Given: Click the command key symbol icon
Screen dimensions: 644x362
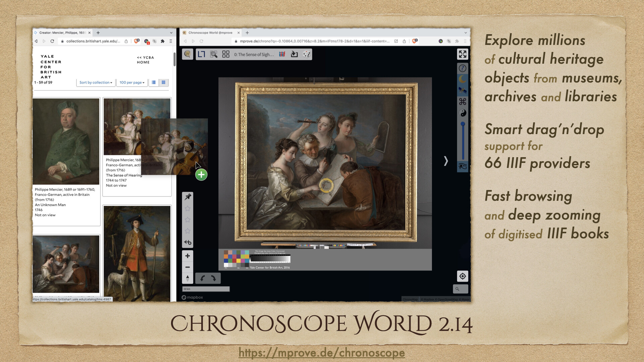Looking at the screenshot, I should [463, 102].
